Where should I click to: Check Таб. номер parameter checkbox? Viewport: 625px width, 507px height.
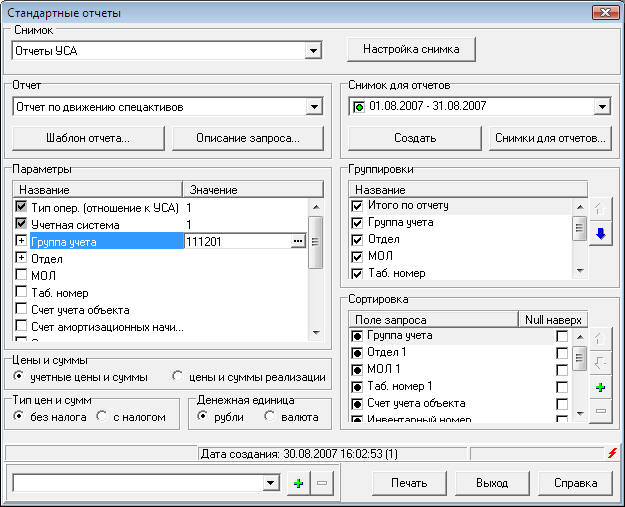[21, 292]
